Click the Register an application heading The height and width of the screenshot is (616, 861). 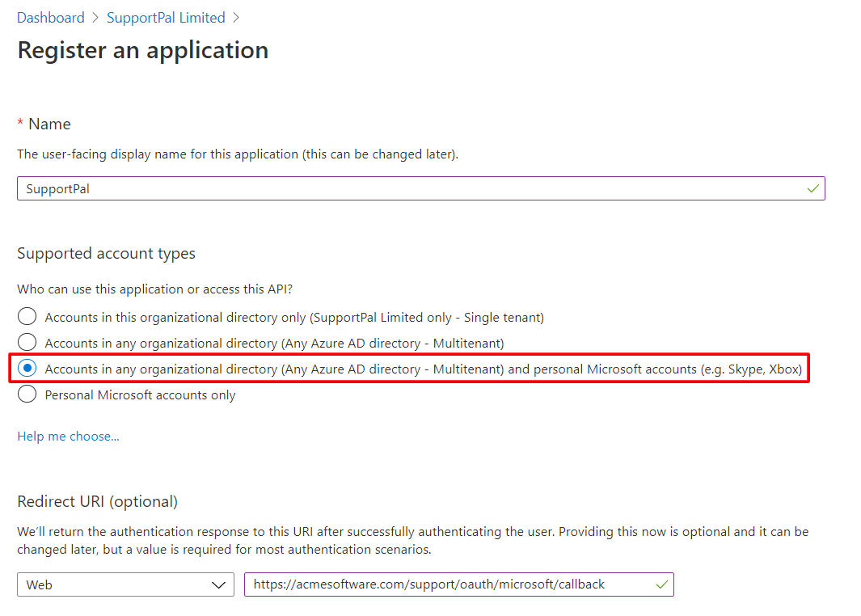[x=143, y=50]
